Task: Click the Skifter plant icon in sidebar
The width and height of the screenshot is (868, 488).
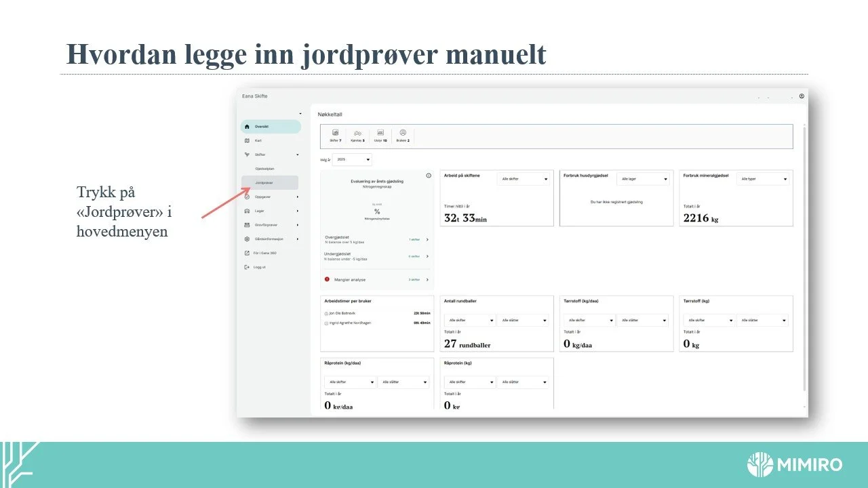Action: tap(247, 155)
